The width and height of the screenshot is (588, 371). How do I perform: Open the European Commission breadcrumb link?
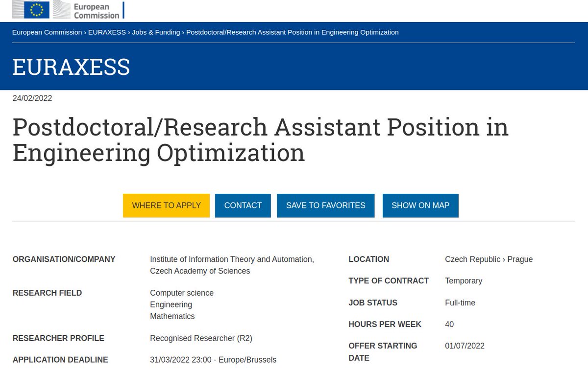pos(47,32)
